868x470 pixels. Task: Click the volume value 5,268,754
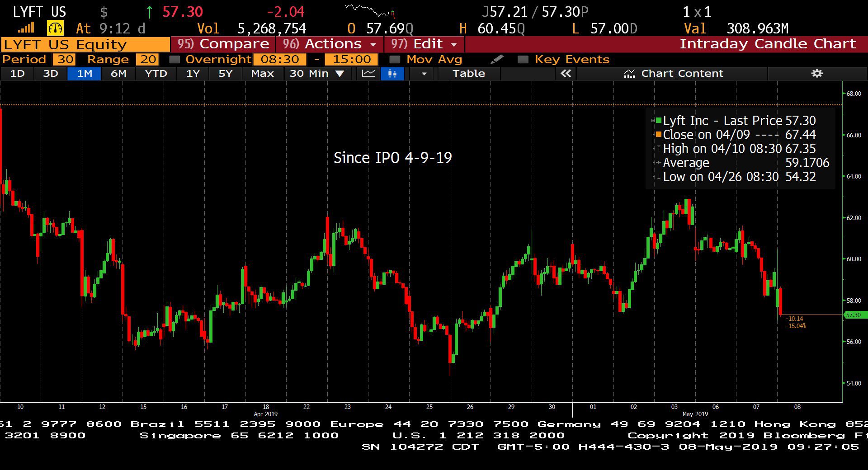[272, 29]
